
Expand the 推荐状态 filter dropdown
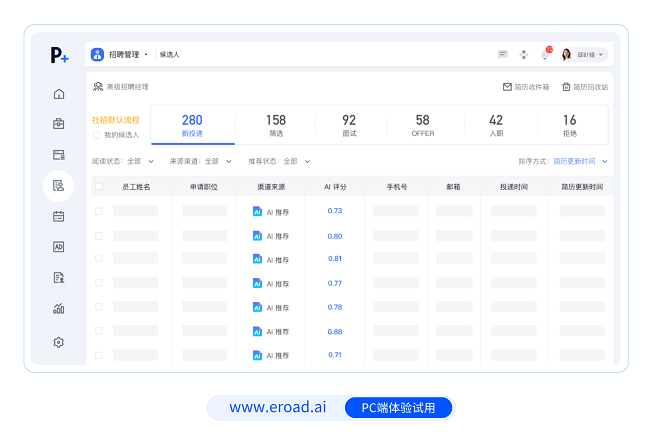tap(307, 161)
